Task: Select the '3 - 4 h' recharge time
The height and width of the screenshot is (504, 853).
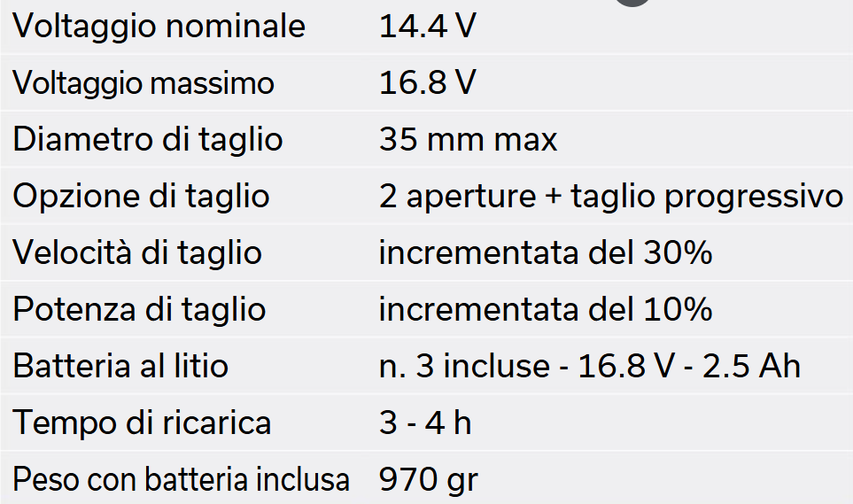Action: click(x=425, y=423)
